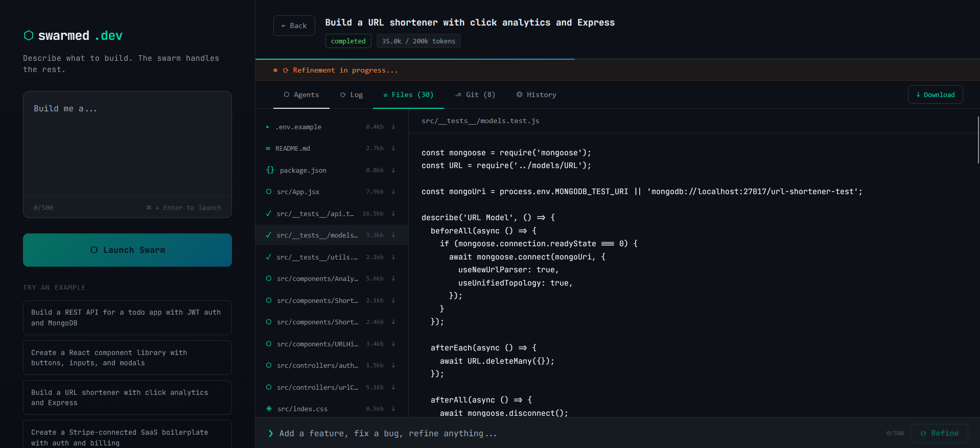Download the 5.6kb Analytics component file
The image size is (980, 448).
[393, 278]
